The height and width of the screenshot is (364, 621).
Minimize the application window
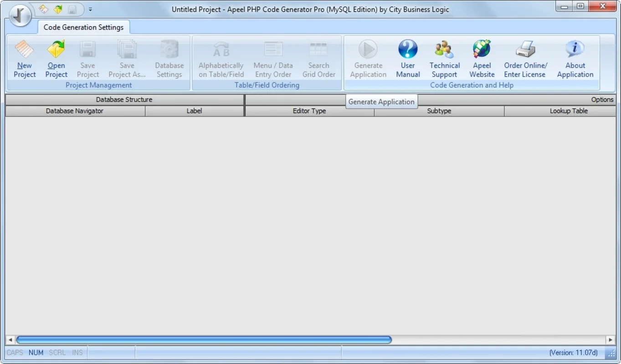pos(565,6)
